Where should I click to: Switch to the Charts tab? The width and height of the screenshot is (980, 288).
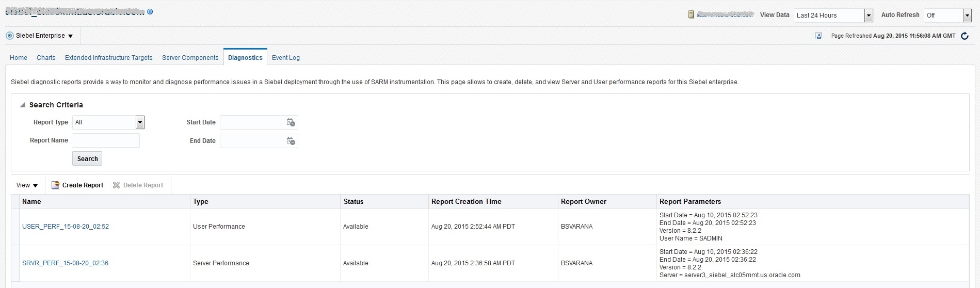tap(46, 58)
